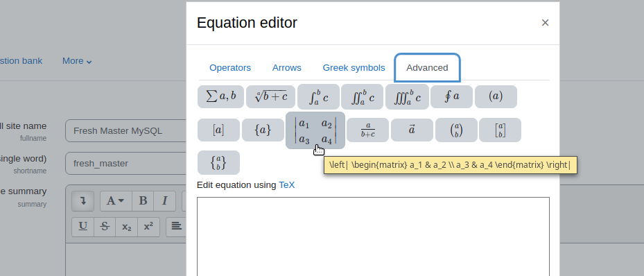Insert the triple integral template
This screenshot has height=276, width=644.
tap(407, 97)
